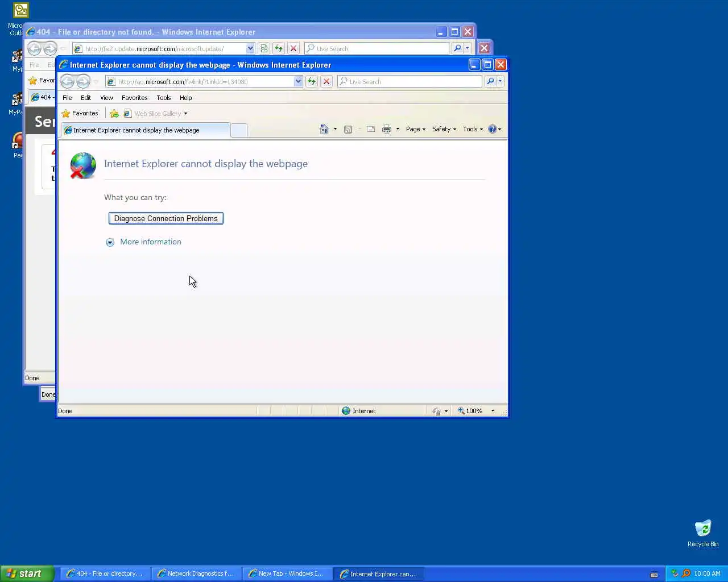Open the Help menu
The height and width of the screenshot is (582, 728).
(186, 98)
